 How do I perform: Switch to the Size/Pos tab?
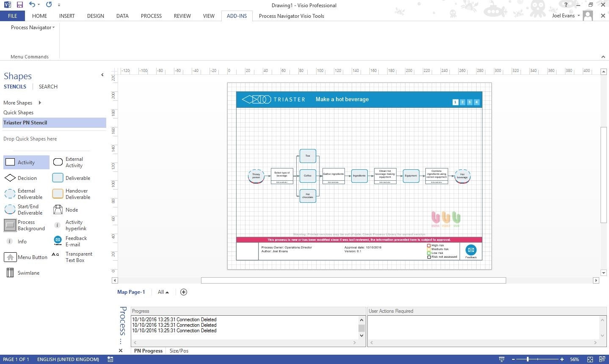pyautogui.click(x=179, y=350)
